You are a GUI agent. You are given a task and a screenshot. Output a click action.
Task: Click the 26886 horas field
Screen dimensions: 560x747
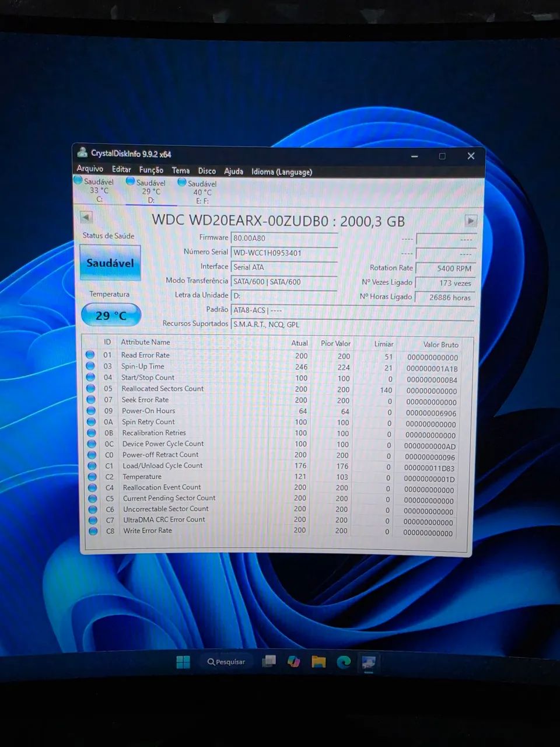tap(445, 298)
